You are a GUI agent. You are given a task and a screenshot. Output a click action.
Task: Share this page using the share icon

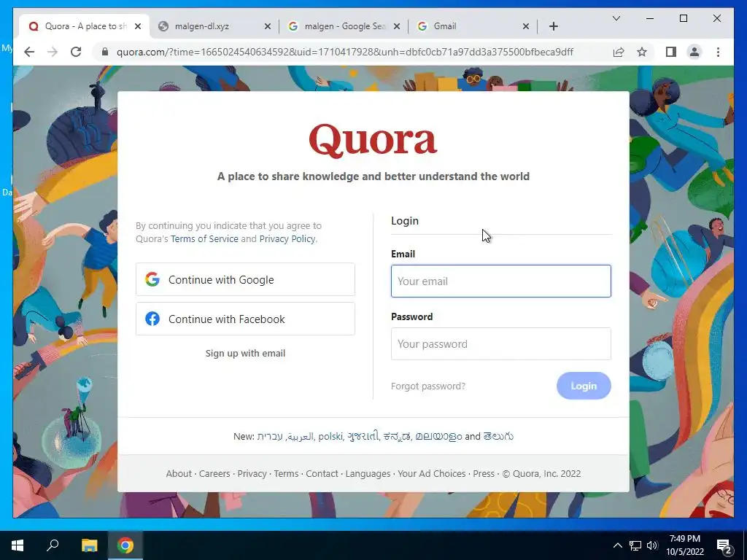tap(619, 52)
